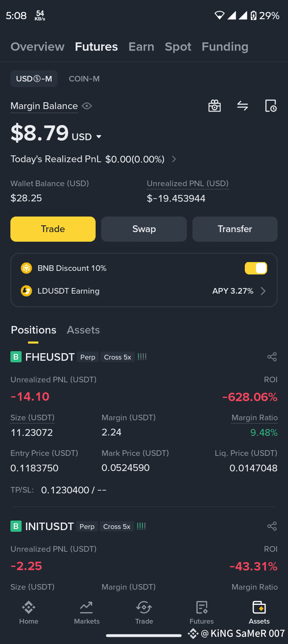
Task: Open the transaction history clock icon
Action: click(x=271, y=106)
